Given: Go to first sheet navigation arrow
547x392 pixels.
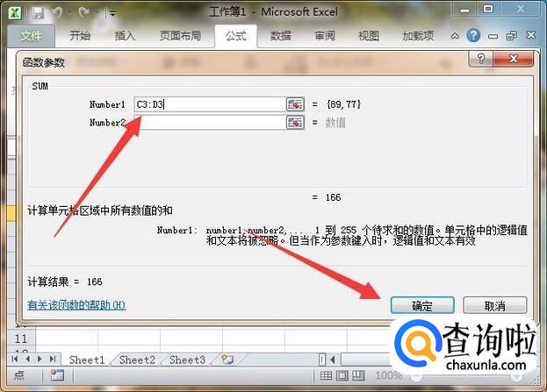Looking at the screenshot, I should tap(15, 359).
